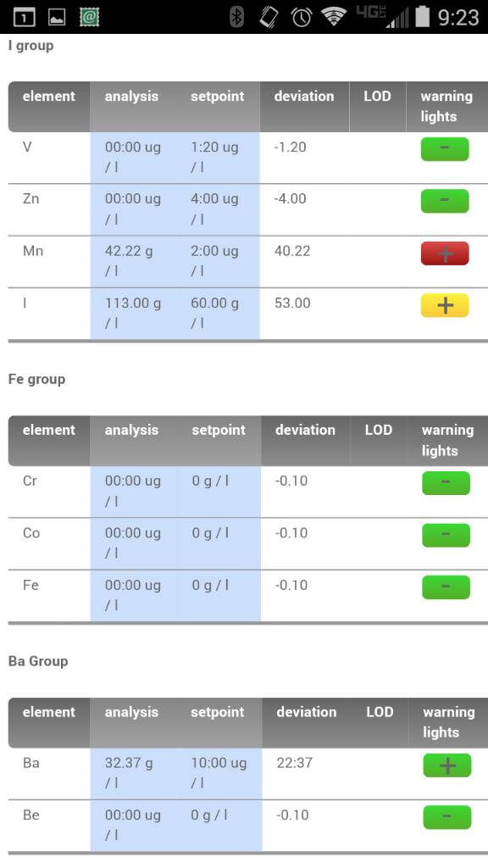The height and width of the screenshot is (868, 488).
Task: Tap the LOD header in Fe group table
Action: [379, 430]
